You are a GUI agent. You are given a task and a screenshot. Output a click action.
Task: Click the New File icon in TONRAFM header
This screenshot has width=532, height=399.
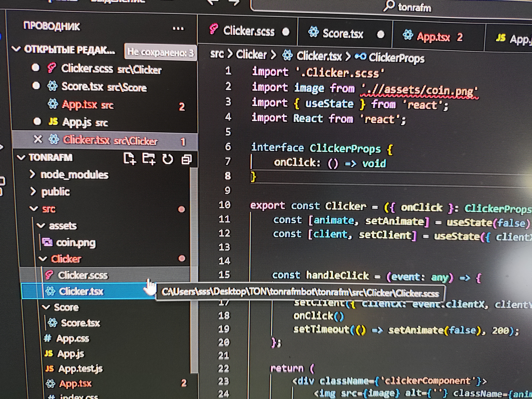(x=130, y=159)
